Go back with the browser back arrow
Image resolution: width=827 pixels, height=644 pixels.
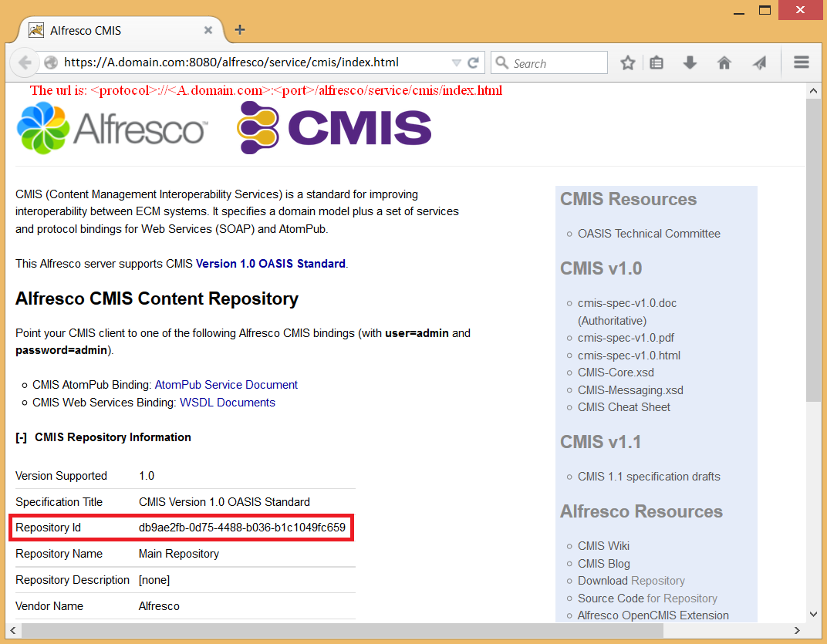(x=25, y=62)
